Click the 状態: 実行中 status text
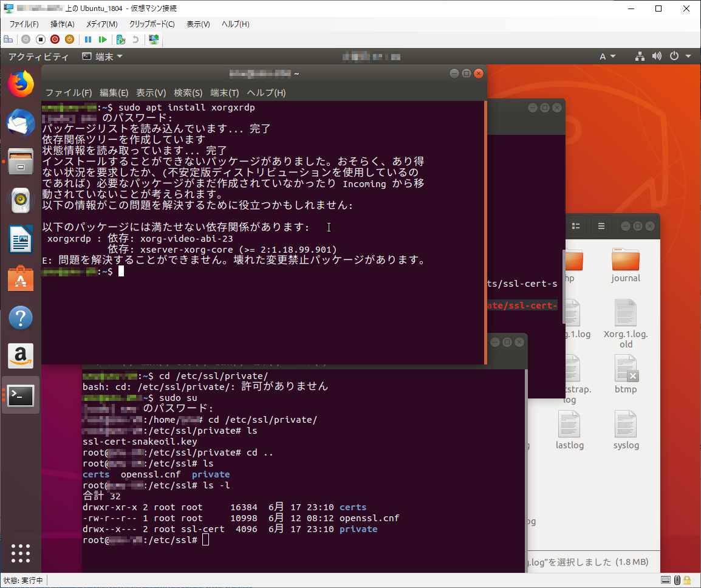701x588 pixels. point(23,580)
